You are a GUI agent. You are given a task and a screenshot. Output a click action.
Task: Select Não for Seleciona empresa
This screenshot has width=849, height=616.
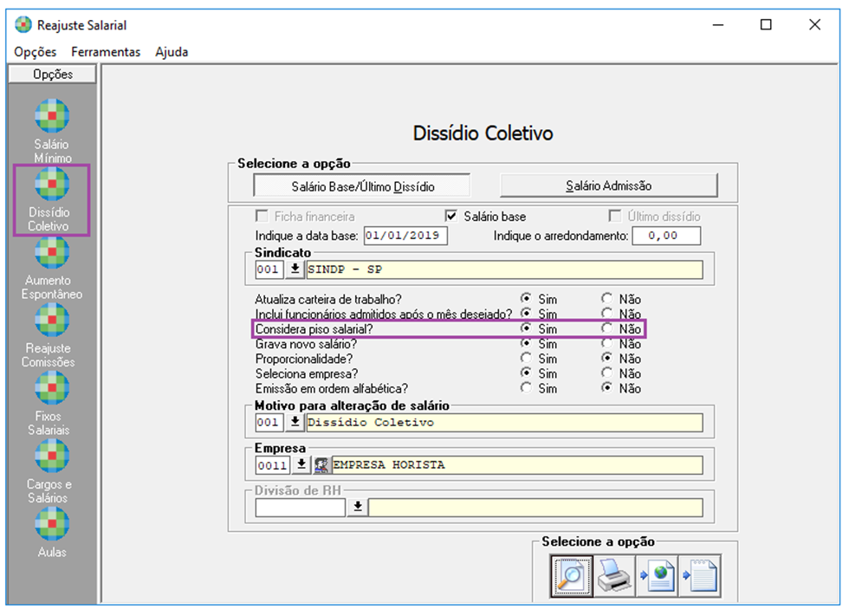coord(607,373)
